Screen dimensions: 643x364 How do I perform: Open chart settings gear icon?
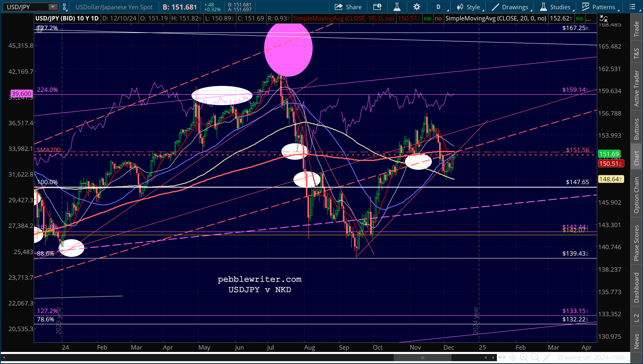tap(417, 7)
